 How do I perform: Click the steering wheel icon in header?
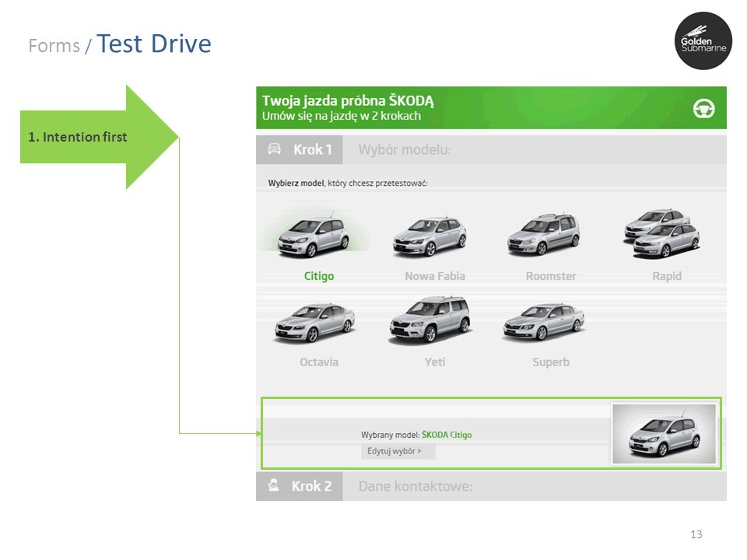coord(703,109)
